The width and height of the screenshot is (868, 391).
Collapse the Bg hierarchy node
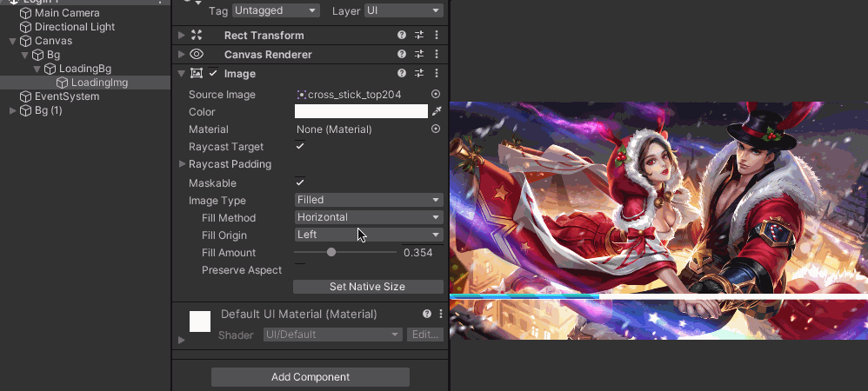pos(25,55)
